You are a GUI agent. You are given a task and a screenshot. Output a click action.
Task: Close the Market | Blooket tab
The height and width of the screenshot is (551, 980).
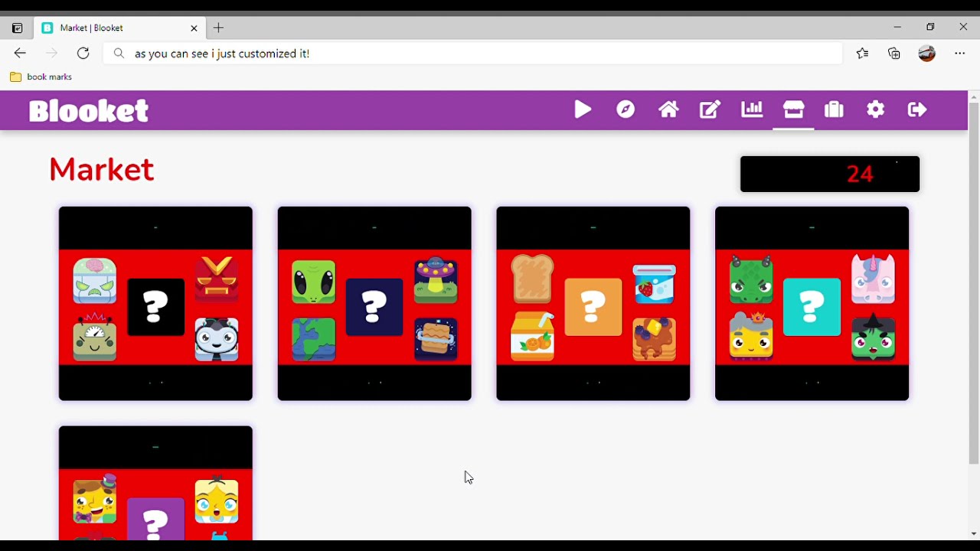pos(194,28)
